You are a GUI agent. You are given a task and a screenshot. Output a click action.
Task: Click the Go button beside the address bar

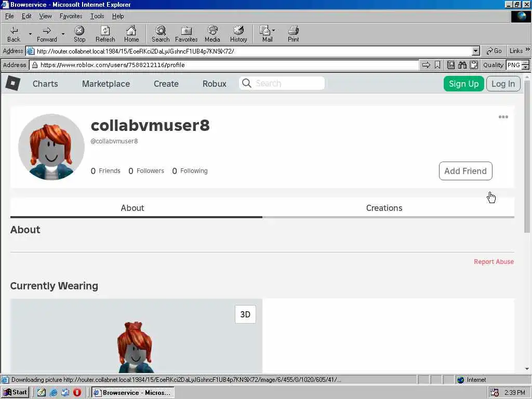coord(494,51)
